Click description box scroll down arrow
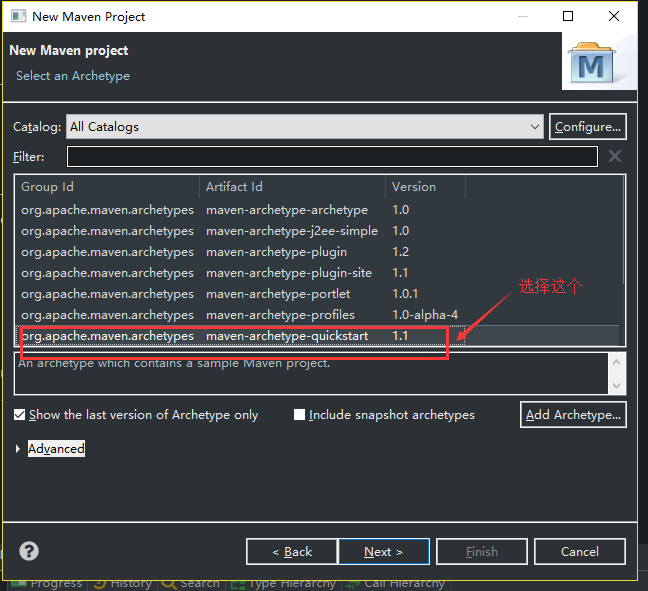This screenshot has width=648, height=591. click(x=617, y=386)
